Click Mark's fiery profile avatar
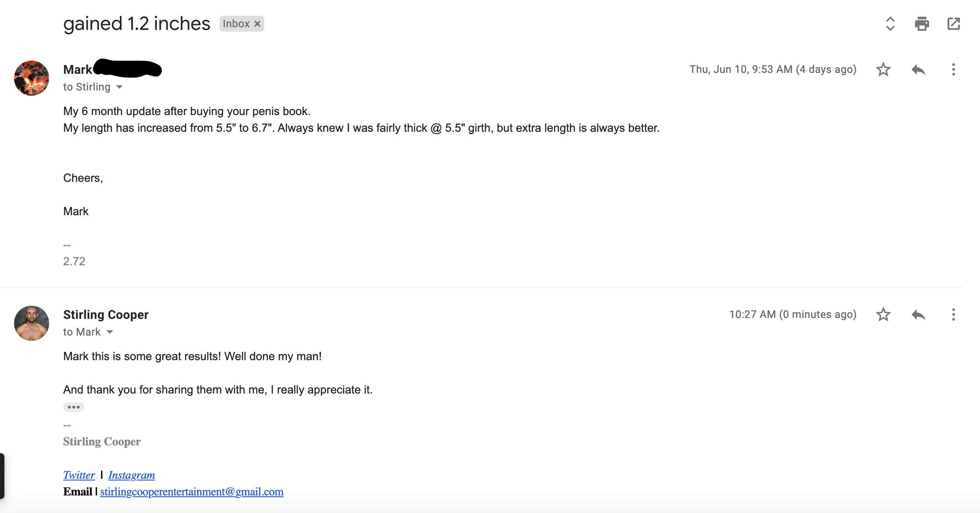 [32, 78]
